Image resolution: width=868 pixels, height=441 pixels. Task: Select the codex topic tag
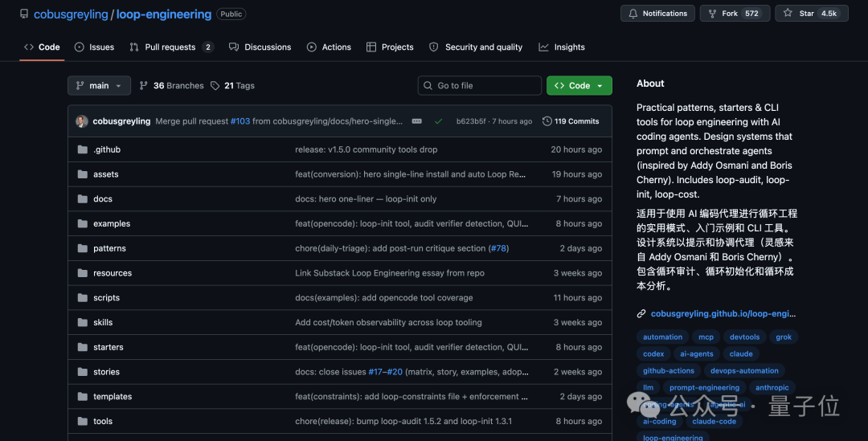click(653, 354)
